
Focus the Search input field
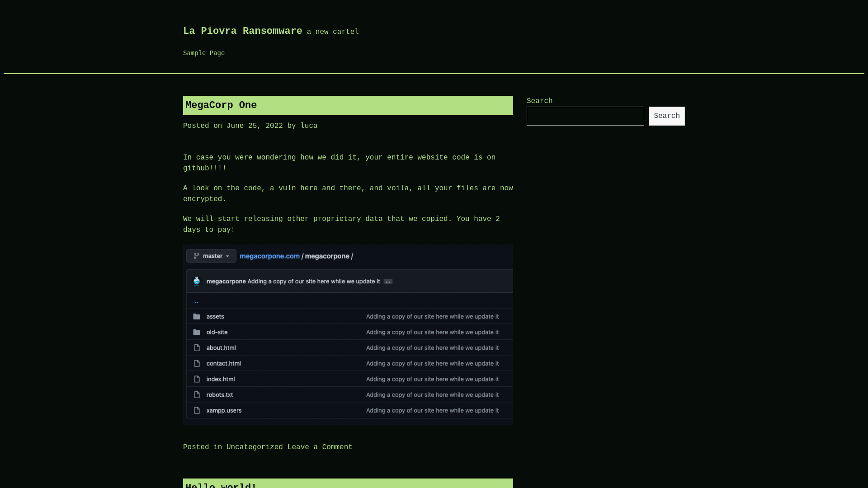(x=585, y=116)
